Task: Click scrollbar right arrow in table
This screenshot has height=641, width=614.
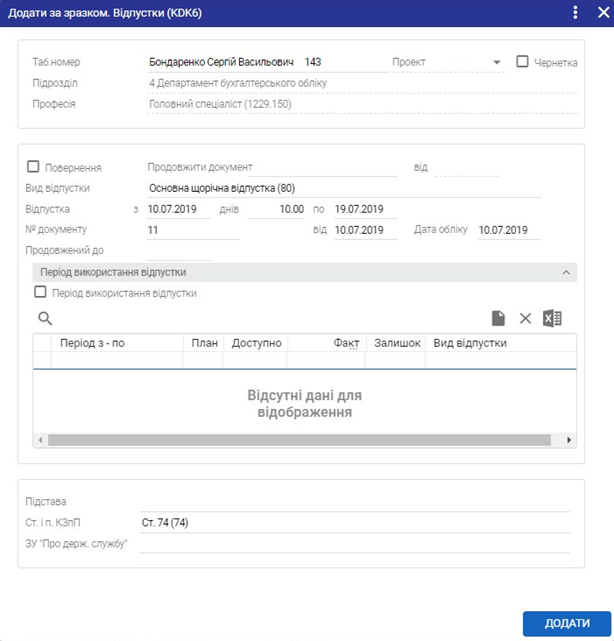Action: click(570, 440)
